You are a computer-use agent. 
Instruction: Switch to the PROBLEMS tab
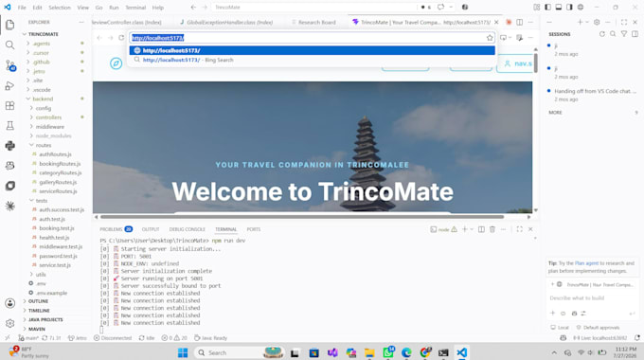click(116, 229)
